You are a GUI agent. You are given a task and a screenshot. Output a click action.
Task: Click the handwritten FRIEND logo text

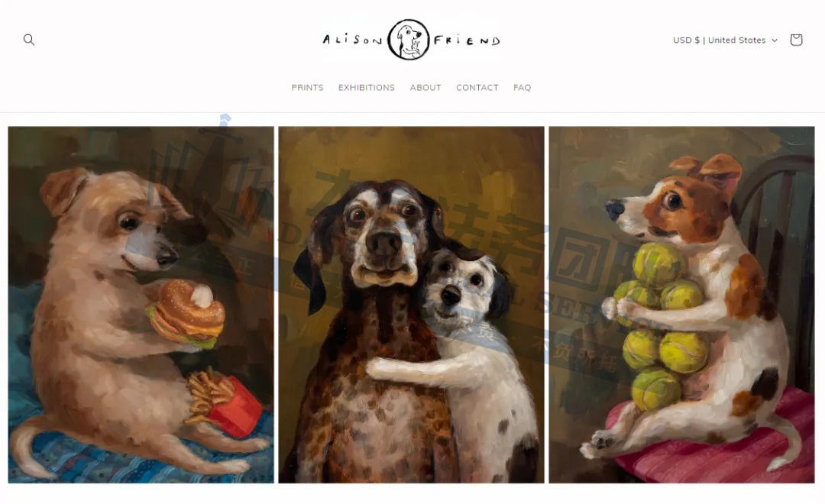click(467, 40)
